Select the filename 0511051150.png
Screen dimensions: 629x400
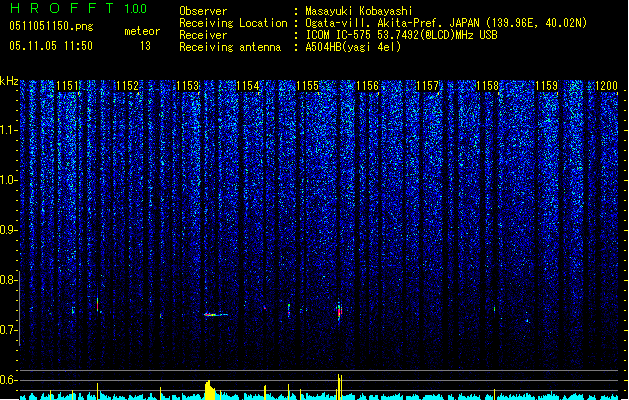pyautogui.click(x=51, y=26)
